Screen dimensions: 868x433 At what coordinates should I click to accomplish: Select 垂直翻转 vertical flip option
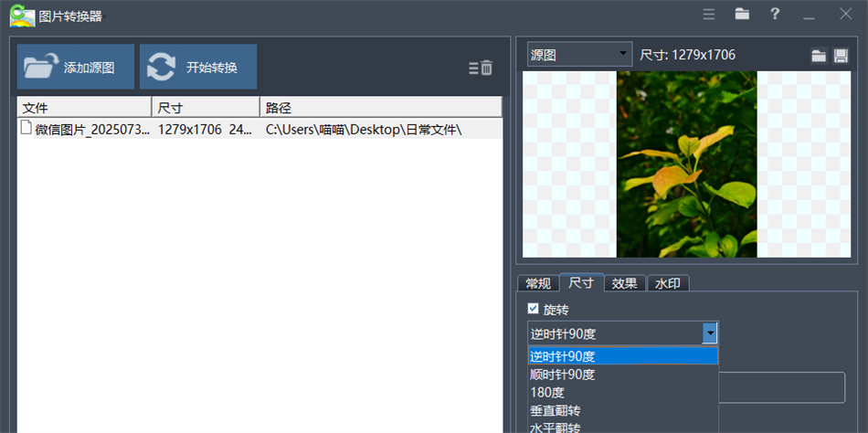(556, 410)
